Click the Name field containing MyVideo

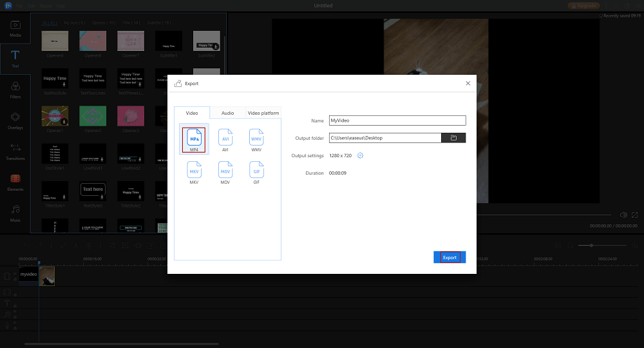tap(397, 121)
